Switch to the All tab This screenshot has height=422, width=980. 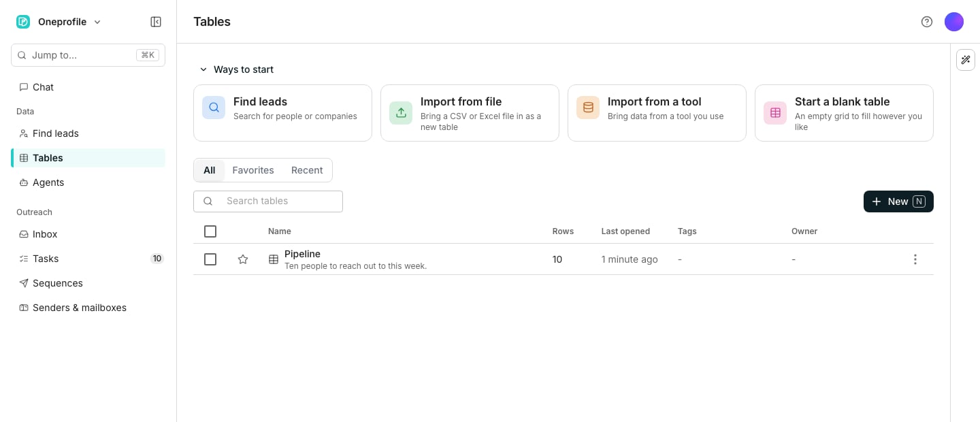(x=209, y=170)
